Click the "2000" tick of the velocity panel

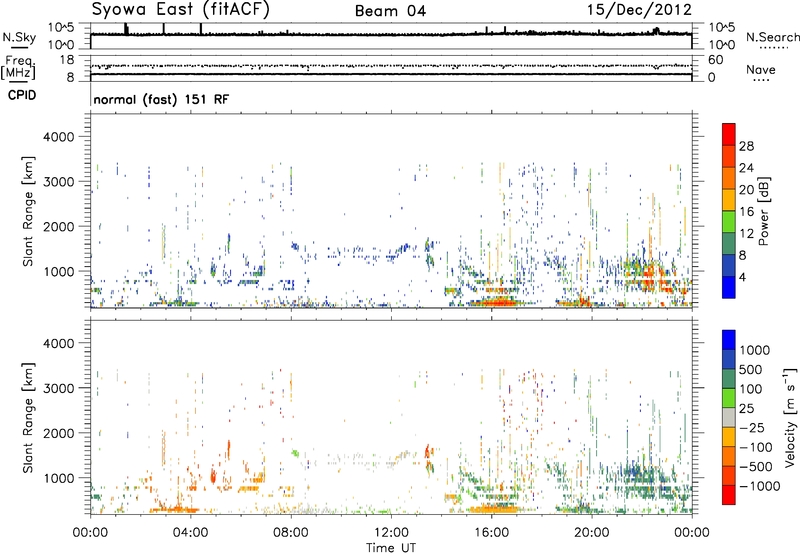tap(59, 433)
